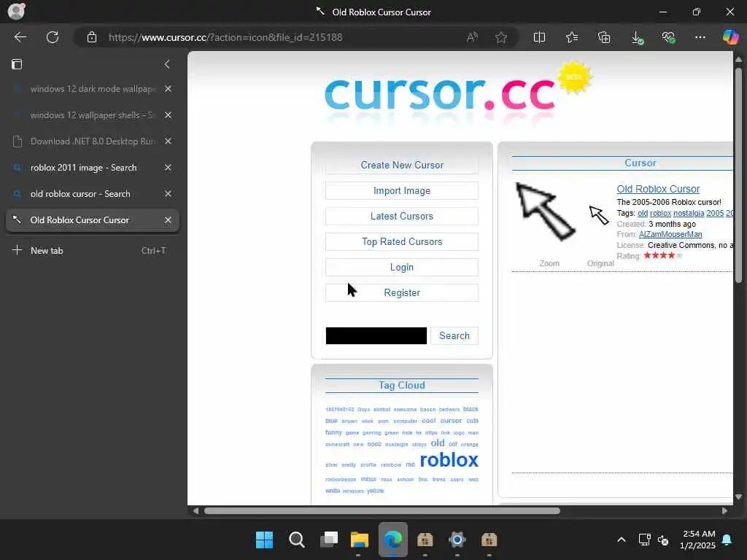The width and height of the screenshot is (747, 560).
Task: Open Read Aloud in address bar
Action: pyautogui.click(x=472, y=37)
